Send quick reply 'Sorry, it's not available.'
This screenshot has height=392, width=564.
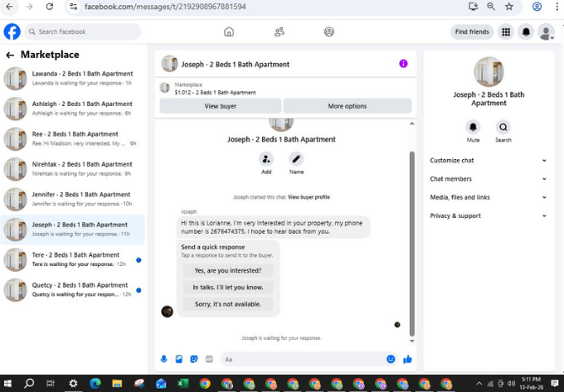(228, 304)
